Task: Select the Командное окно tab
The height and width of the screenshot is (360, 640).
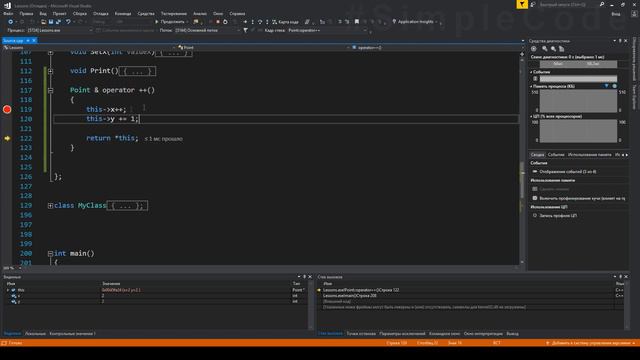Action: pos(444,333)
